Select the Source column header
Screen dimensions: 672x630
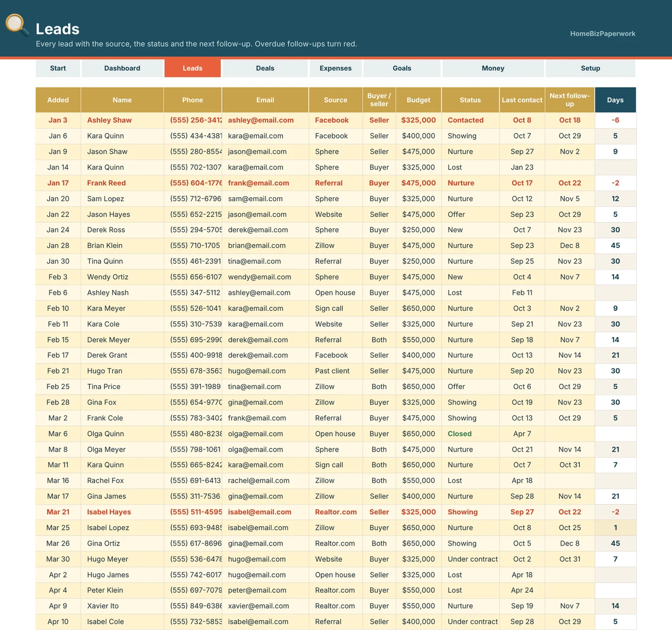(335, 100)
